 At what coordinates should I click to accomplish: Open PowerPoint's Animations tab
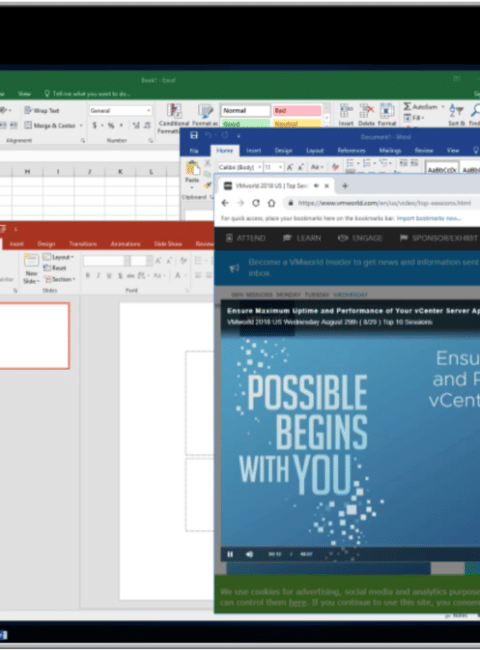pos(125,244)
